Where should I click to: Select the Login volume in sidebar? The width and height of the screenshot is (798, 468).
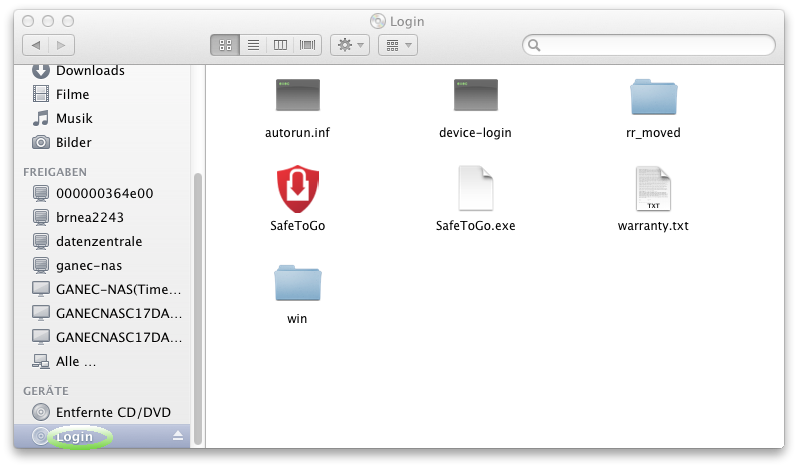[102, 436]
